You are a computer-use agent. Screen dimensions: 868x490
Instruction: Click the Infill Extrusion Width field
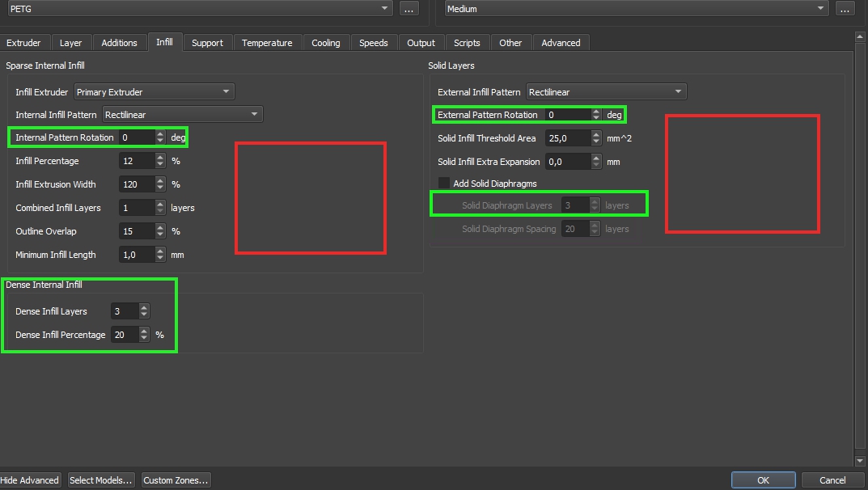[x=136, y=184]
